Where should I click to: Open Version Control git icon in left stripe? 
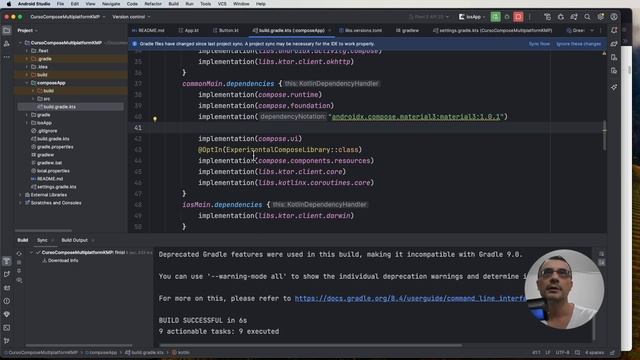tap(7, 341)
